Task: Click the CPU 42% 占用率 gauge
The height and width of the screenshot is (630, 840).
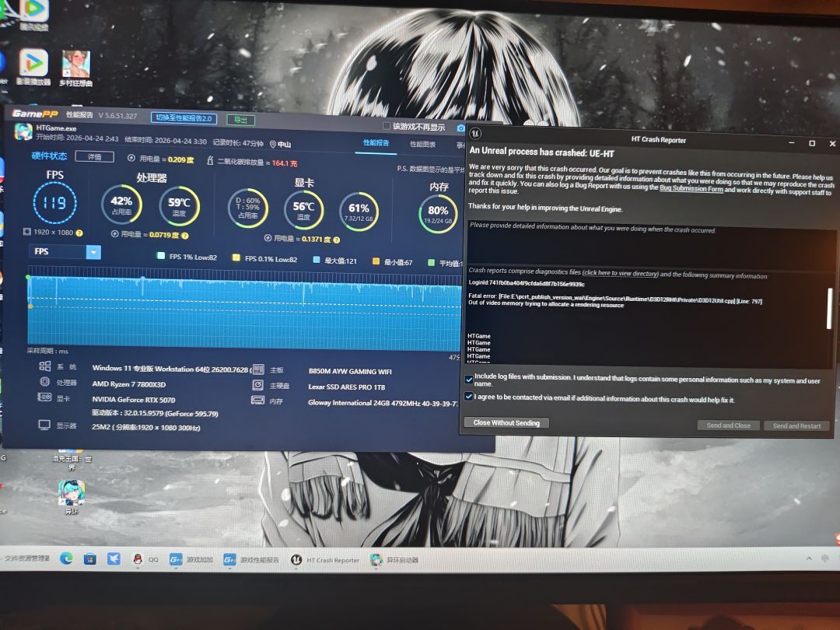Action: [x=121, y=205]
